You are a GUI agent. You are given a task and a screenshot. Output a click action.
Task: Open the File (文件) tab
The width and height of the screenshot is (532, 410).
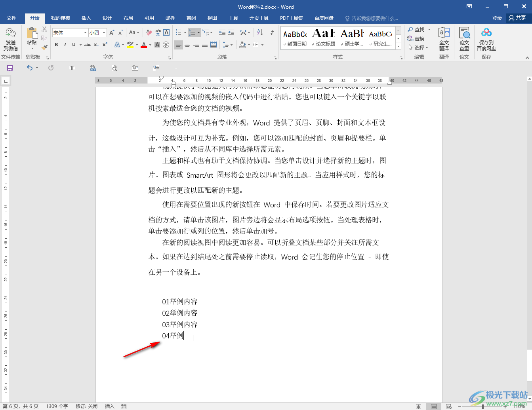(x=11, y=18)
